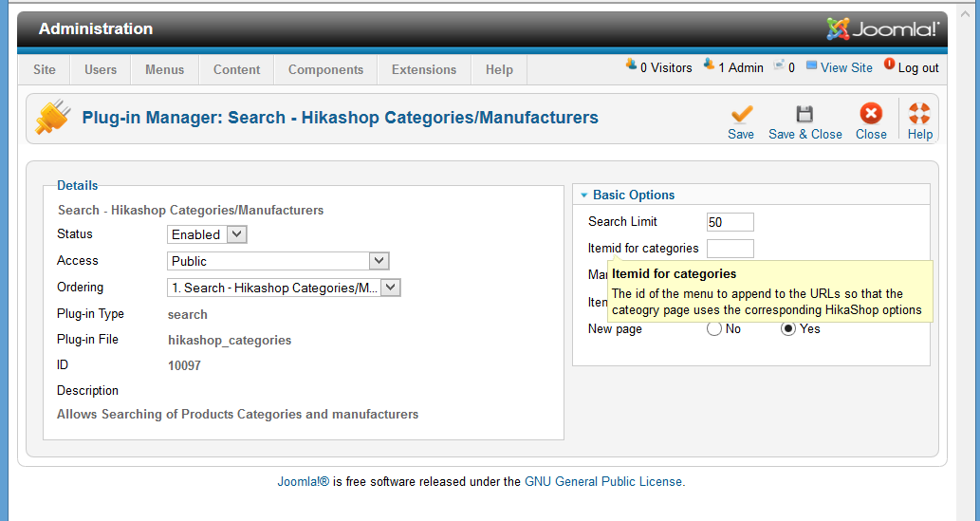
Task: Click the Save checkmark icon
Action: click(741, 115)
